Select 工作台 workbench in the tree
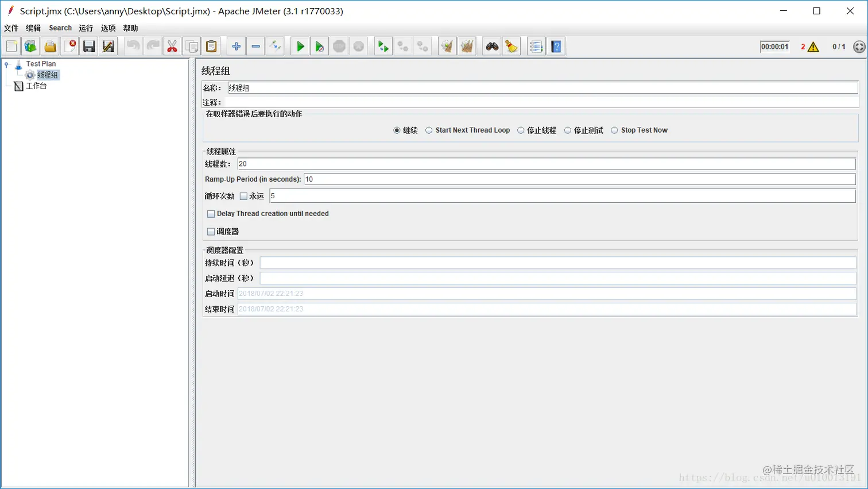The height and width of the screenshot is (489, 868). point(36,86)
